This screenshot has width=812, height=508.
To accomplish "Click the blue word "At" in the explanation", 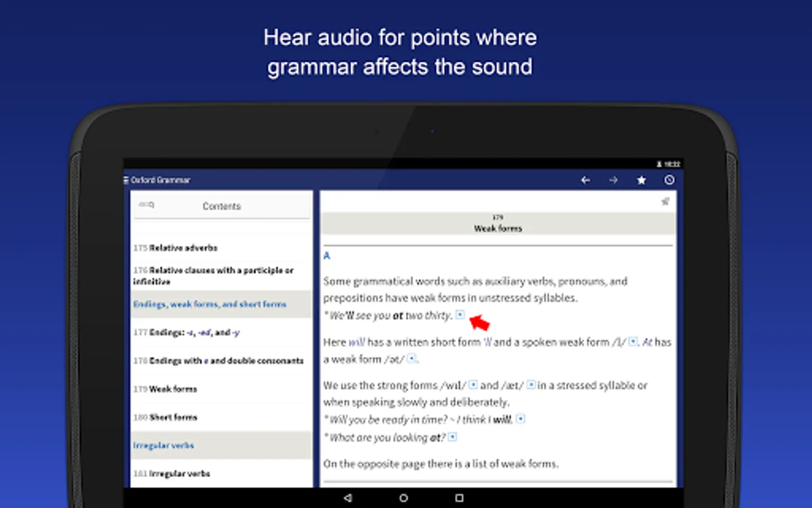I will [x=647, y=342].
